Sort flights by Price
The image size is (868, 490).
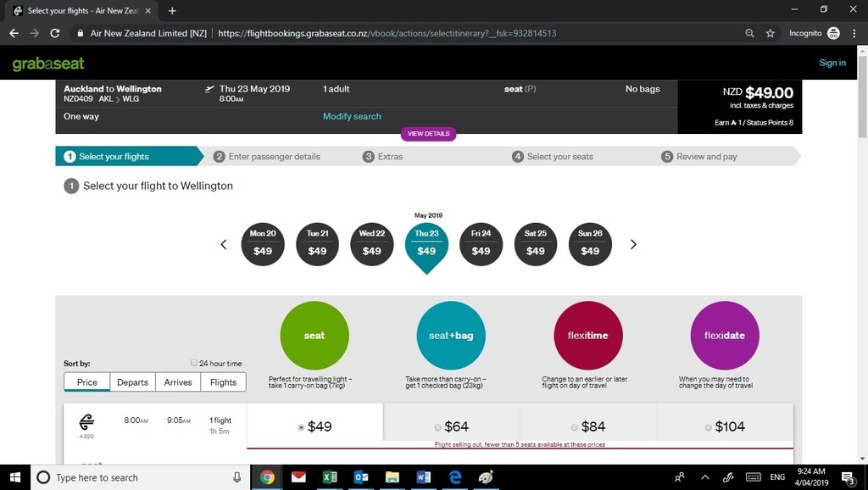pyautogui.click(x=87, y=382)
